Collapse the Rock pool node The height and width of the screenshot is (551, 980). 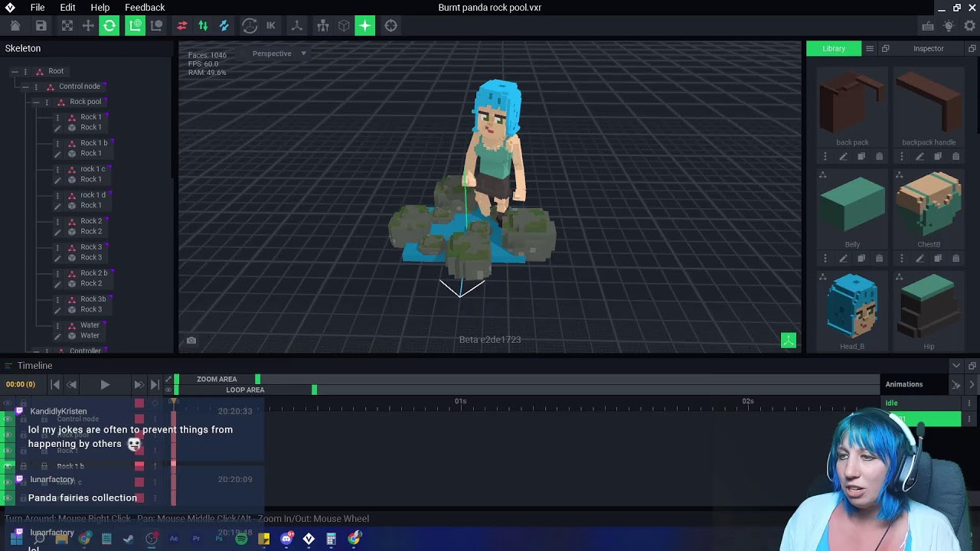(36, 102)
